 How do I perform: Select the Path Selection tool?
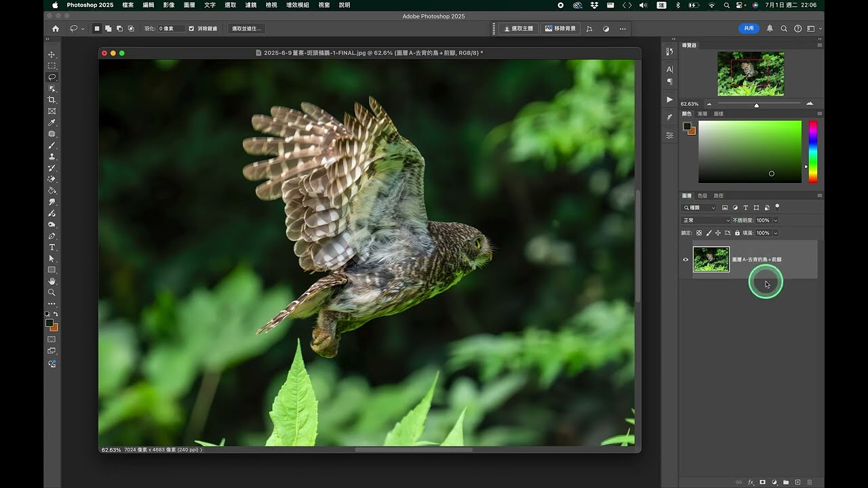tap(52, 259)
